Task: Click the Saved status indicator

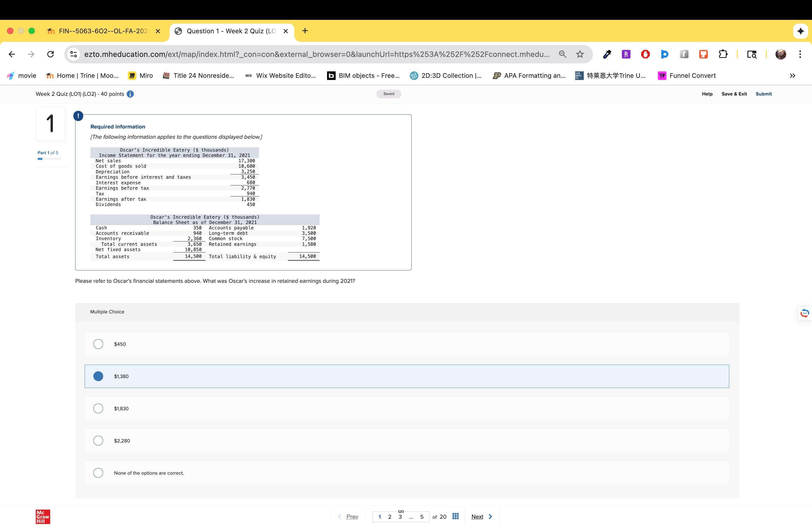Action: (x=389, y=94)
